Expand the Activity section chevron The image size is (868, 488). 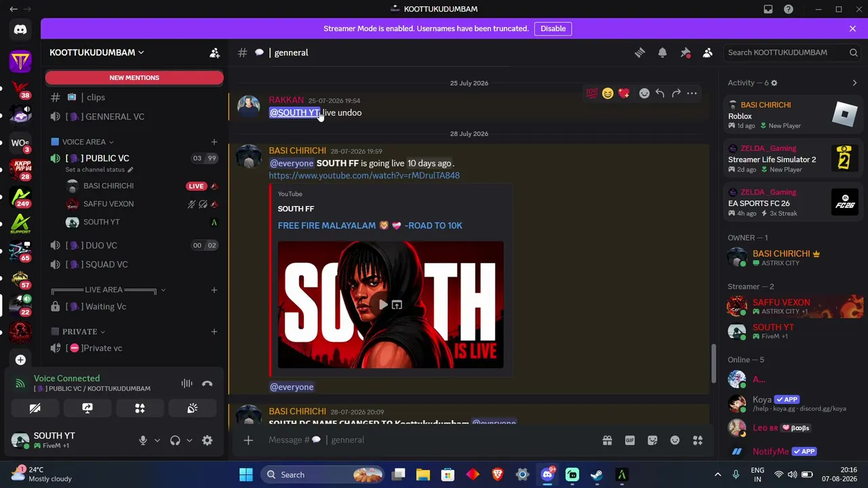point(854,83)
